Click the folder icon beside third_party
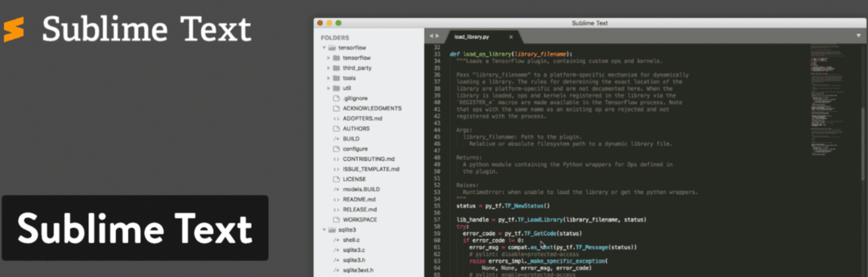The width and height of the screenshot is (868, 277). pos(336,68)
